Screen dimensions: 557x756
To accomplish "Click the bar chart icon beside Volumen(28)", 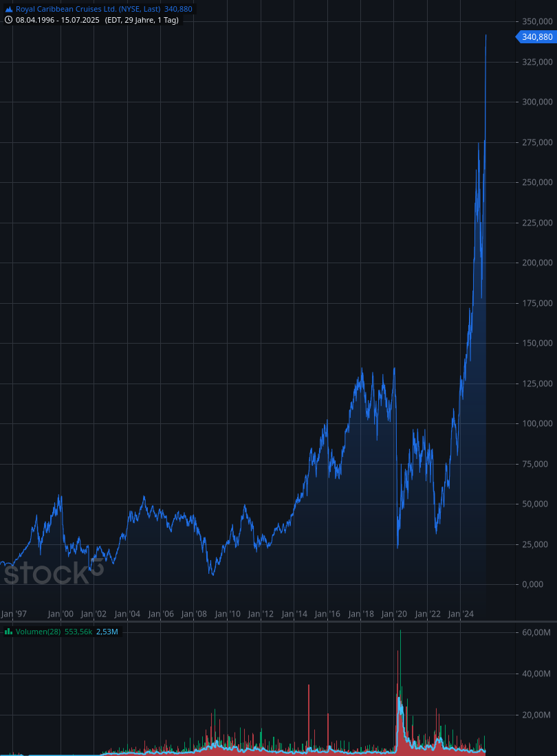I will [9, 632].
